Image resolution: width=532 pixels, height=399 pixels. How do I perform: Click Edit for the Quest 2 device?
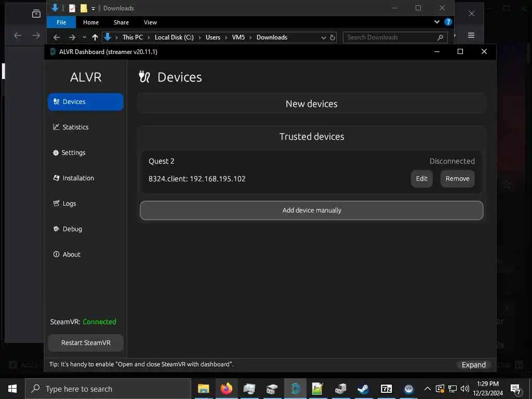click(422, 179)
